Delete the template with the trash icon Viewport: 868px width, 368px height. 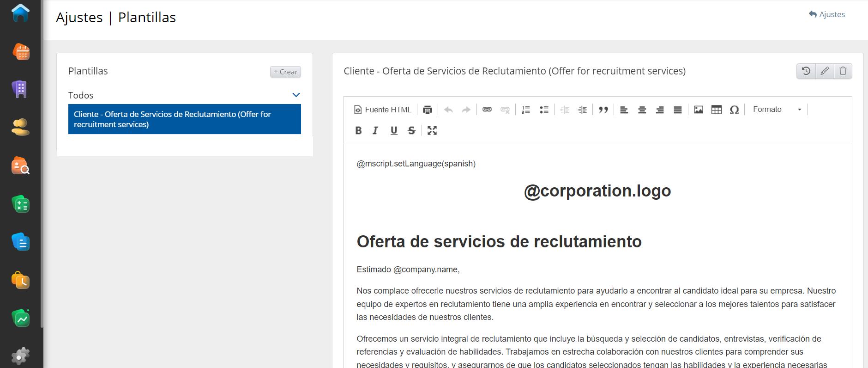click(843, 71)
